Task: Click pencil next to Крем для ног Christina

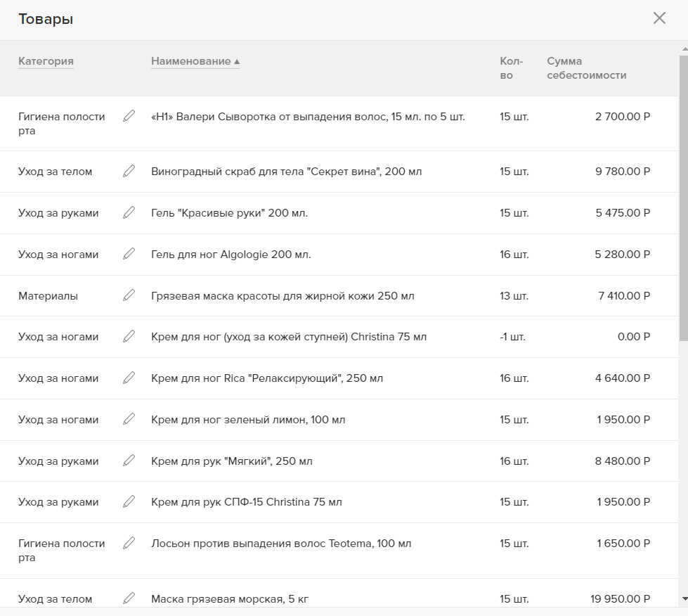Action: coord(129,336)
